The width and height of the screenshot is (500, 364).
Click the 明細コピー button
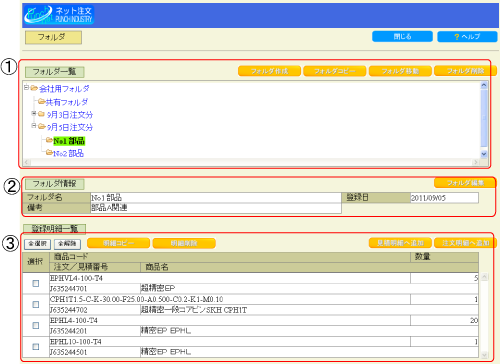[118, 243]
